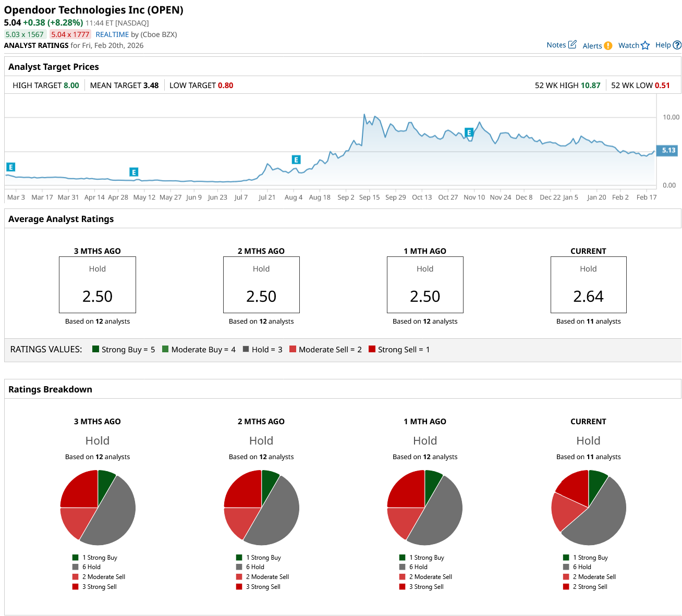
Task: Click the 2 MTHS AGO rating box
Action: 261,285
